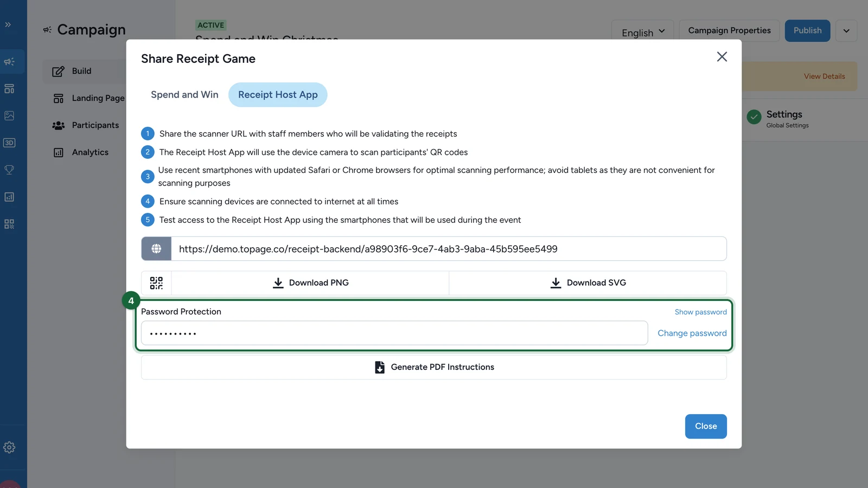This screenshot has width=868, height=488.
Task: Open the settings gear in sidebar
Action: (x=9, y=447)
